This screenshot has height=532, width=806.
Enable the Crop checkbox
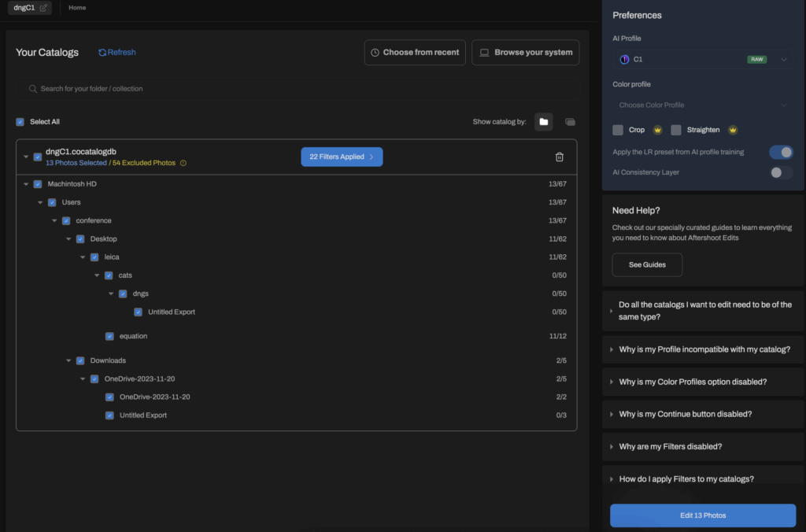pos(618,130)
